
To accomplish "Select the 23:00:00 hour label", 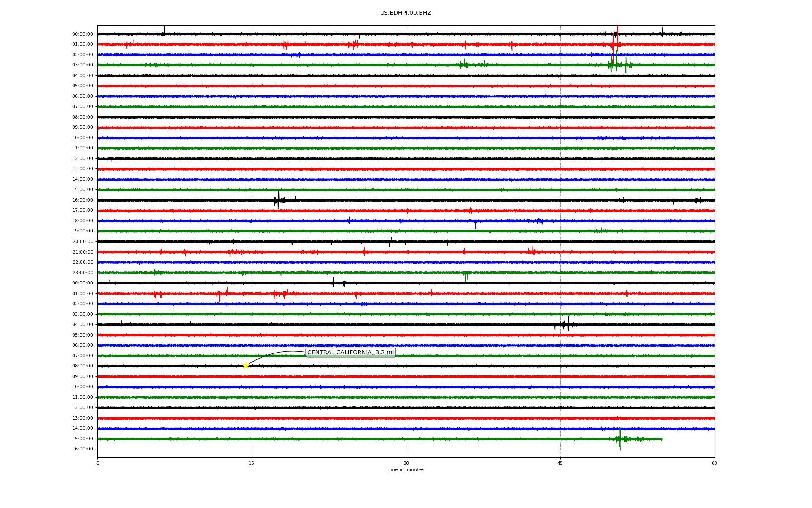I will (82, 273).
